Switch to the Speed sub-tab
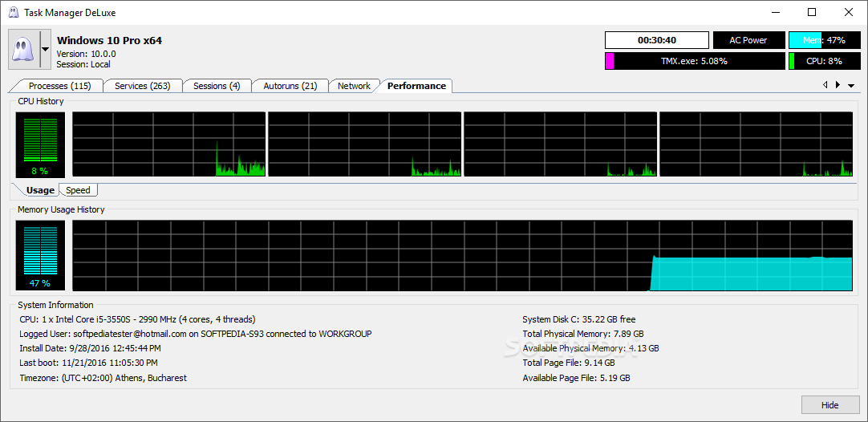The height and width of the screenshot is (422, 868). point(78,190)
